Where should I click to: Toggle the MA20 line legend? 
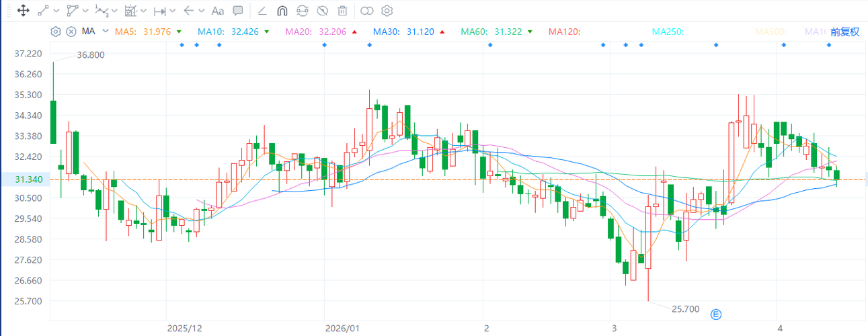click(x=300, y=32)
